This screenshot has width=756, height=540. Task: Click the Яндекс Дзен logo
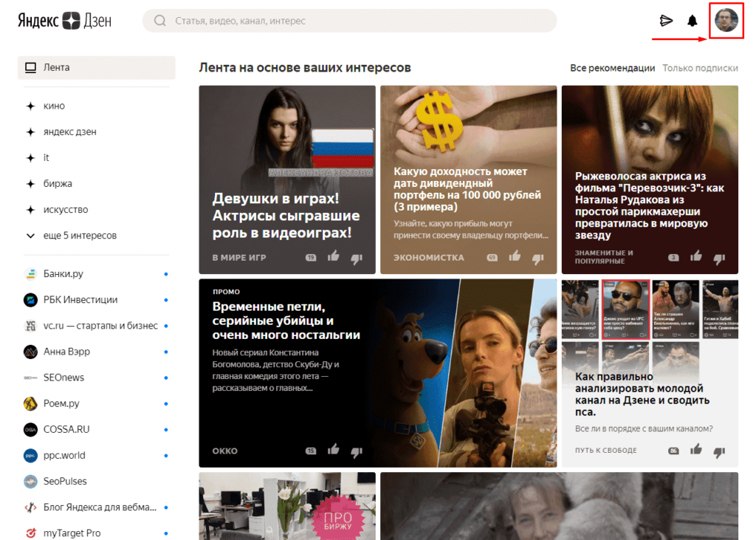[x=65, y=21]
